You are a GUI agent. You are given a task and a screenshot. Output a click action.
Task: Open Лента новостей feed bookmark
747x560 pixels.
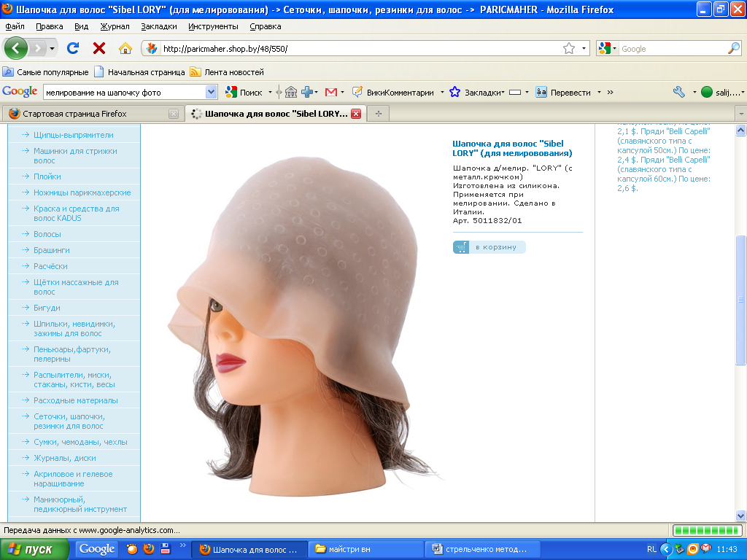227,72
